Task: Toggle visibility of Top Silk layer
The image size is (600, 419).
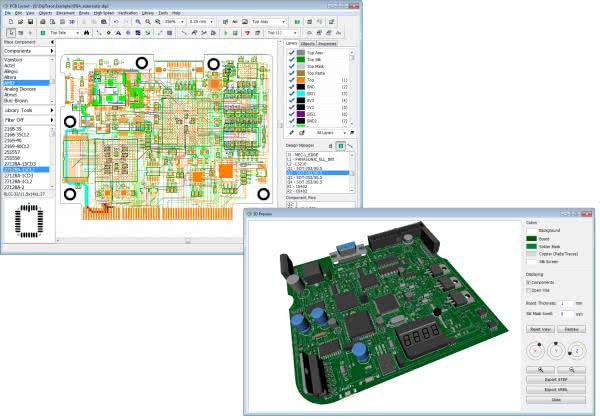Action: pos(293,61)
